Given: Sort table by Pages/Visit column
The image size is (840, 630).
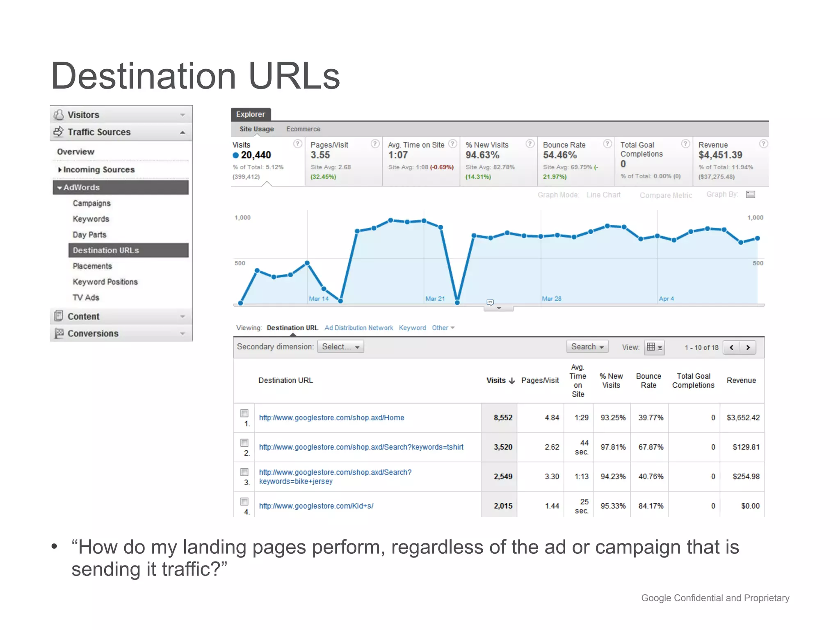Looking at the screenshot, I should tap(540, 381).
